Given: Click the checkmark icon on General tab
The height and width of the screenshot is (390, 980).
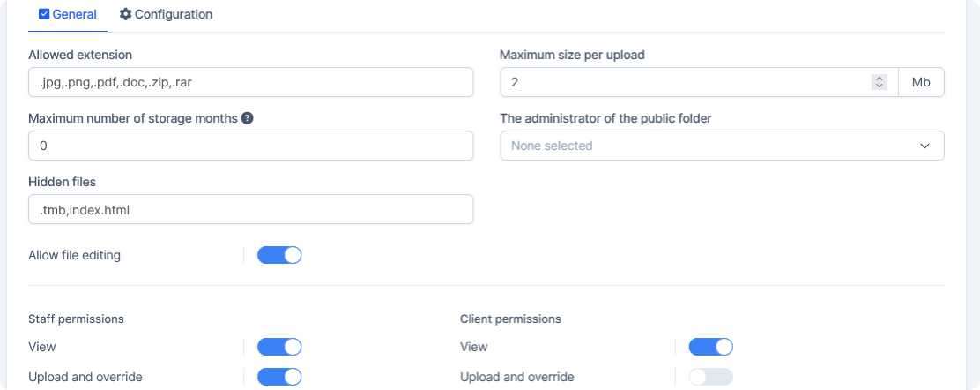Looking at the screenshot, I should tap(44, 14).
